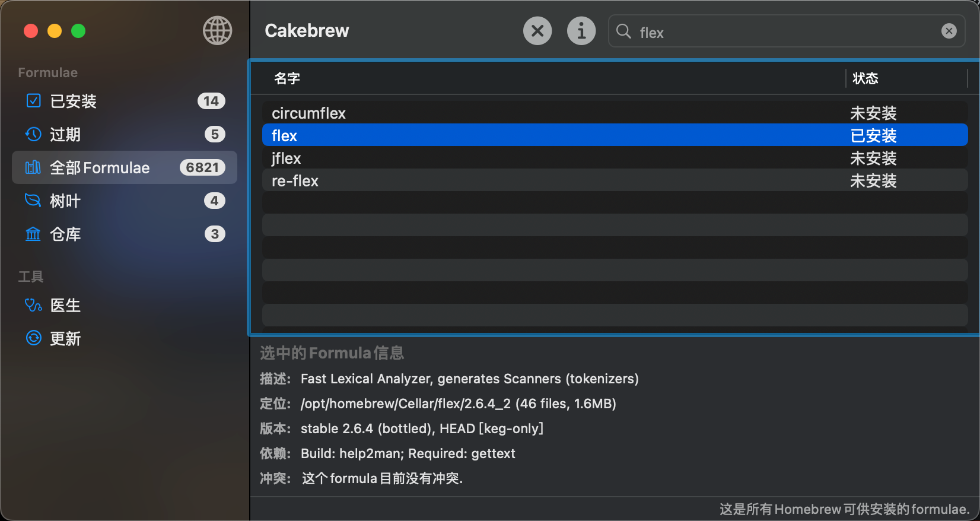This screenshot has width=980, height=521.
Task: Click the bank building icon beside 仓库
Action: pyautogui.click(x=33, y=234)
